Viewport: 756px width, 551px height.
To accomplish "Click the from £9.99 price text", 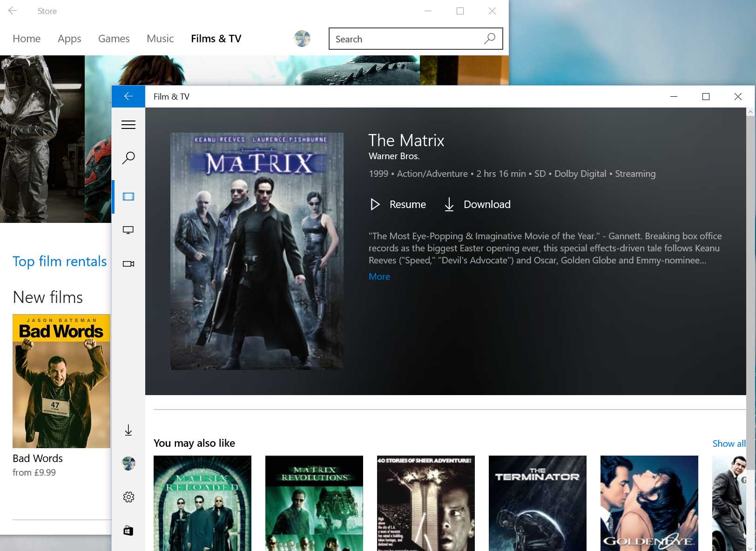I will (x=34, y=472).
